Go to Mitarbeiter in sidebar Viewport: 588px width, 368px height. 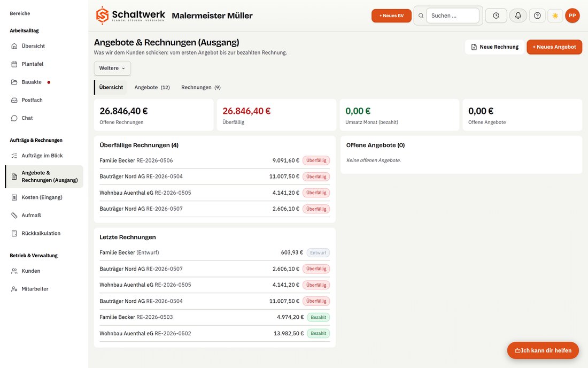[44, 289]
